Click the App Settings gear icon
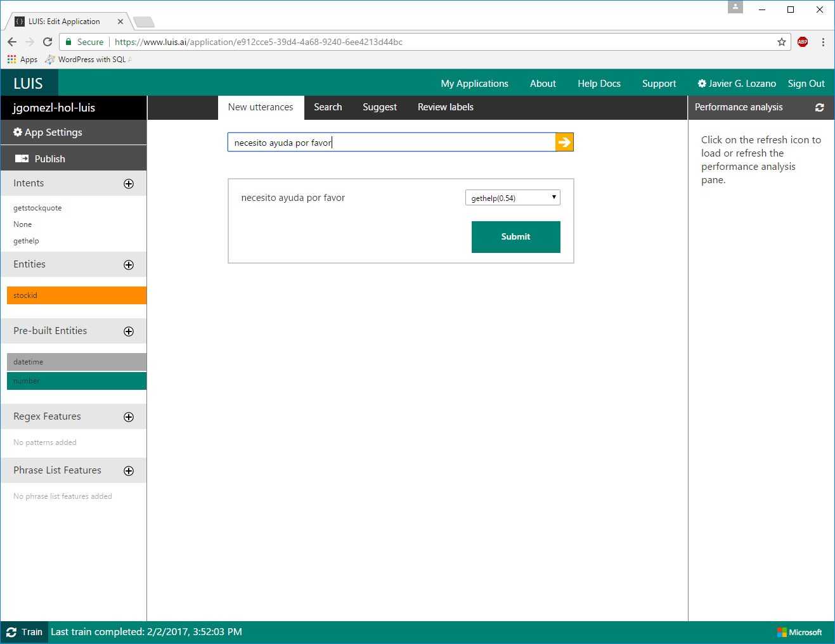835x644 pixels. pyautogui.click(x=18, y=132)
